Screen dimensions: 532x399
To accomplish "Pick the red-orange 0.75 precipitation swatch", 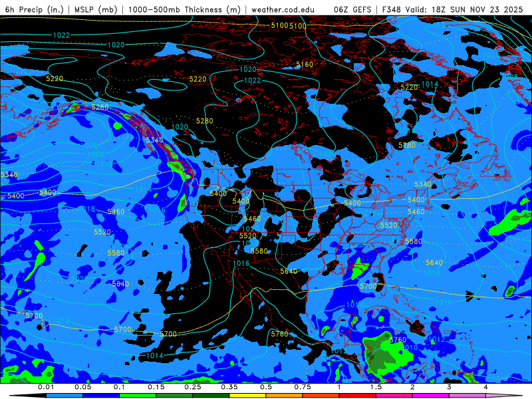I will coord(321,396).
